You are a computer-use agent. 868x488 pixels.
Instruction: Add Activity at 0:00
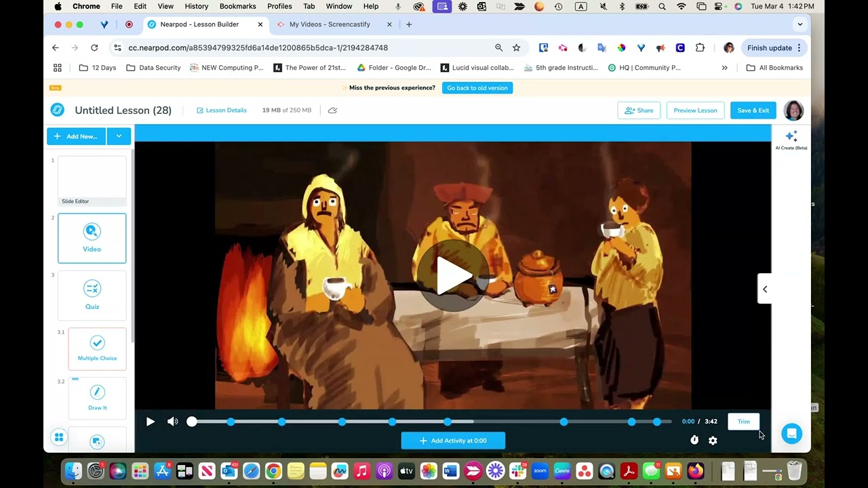click(x=453, y=441)
